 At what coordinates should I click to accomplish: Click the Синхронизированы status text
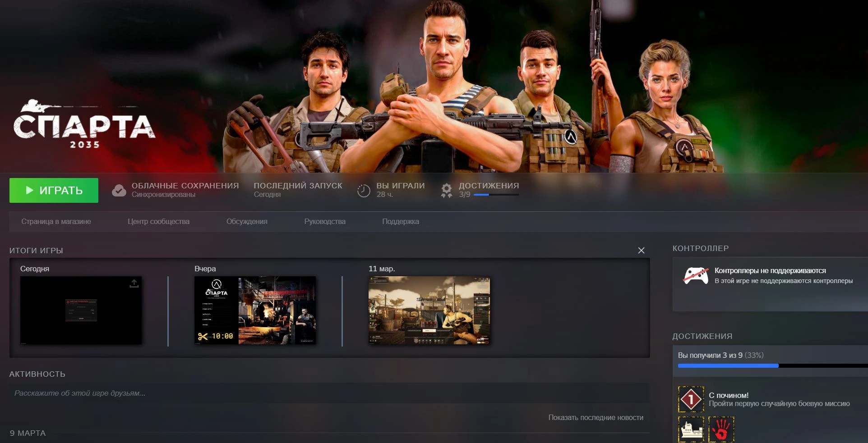click(163, 195)
